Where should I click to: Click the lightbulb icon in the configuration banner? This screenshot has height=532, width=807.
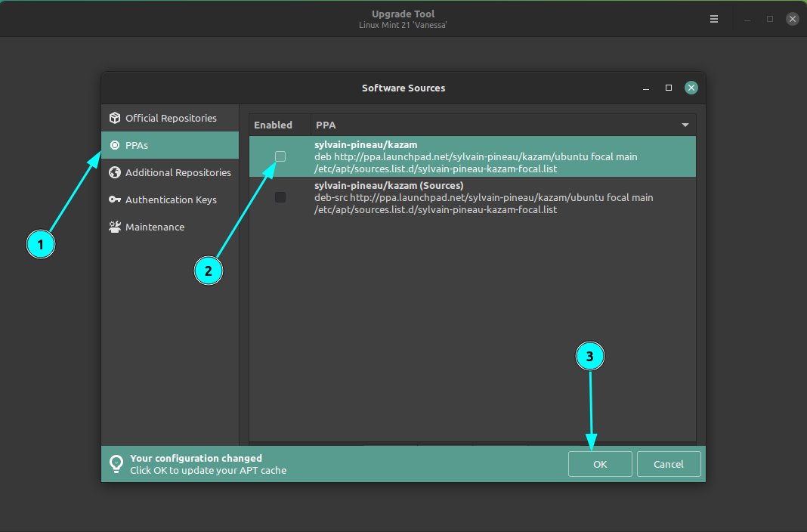pyautogui.click(x=116, y=463)
